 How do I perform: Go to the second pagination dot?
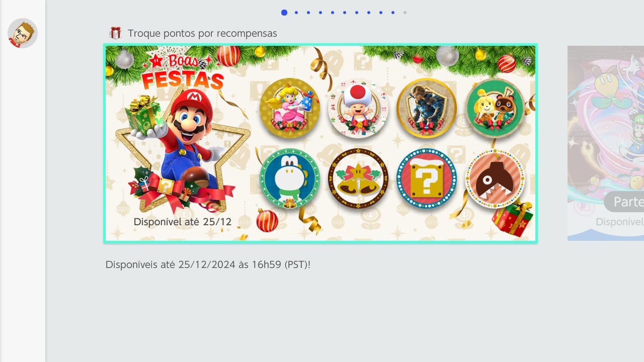click(x=296, y=13)
